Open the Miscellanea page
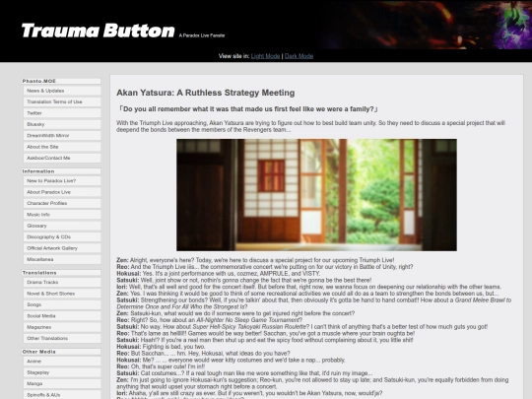Image resolution: width=532 pixels, height=399 pixels. [62, 259]
